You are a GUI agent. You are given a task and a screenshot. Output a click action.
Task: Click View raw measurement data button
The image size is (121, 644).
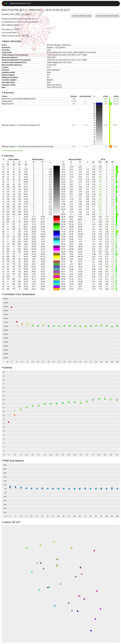[x=107, y=15]
